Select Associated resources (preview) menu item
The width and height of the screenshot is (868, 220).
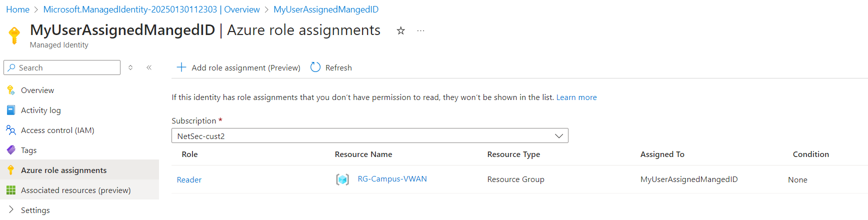click(x=75, y=190)
